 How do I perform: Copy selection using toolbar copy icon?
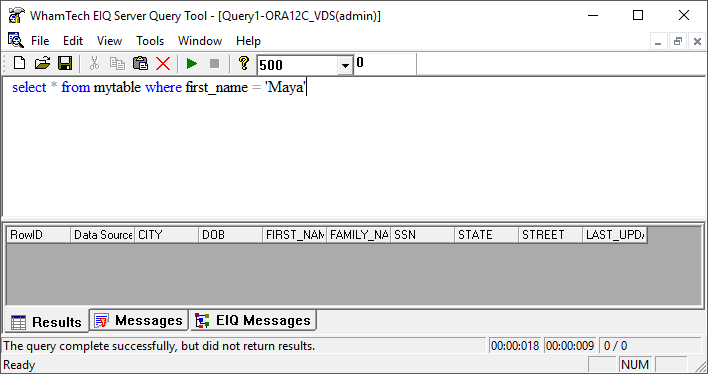coord(117,64)
